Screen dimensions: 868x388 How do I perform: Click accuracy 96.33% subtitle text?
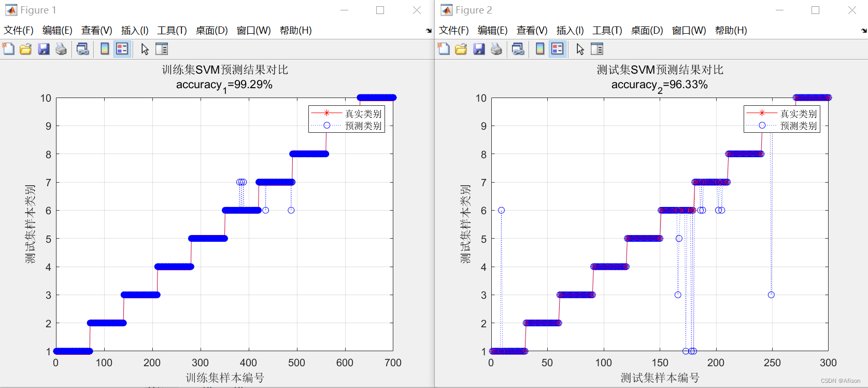[x=660, y=85]
